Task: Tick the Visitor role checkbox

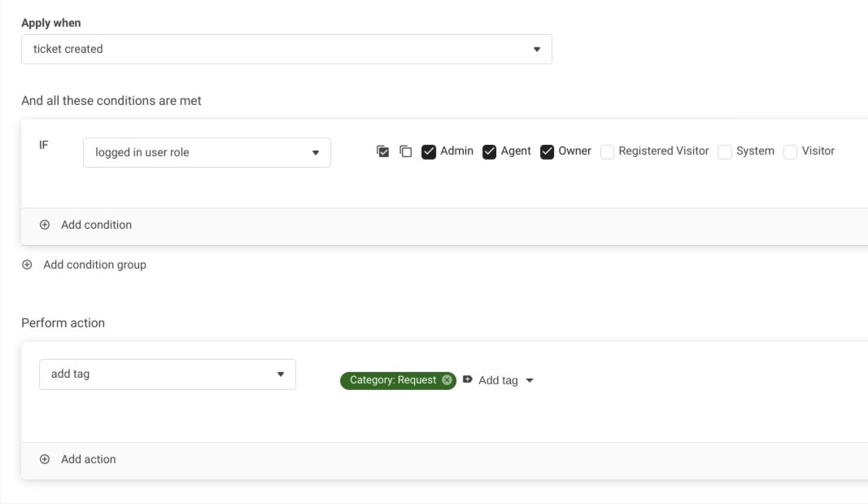Action: coord(790,151)
